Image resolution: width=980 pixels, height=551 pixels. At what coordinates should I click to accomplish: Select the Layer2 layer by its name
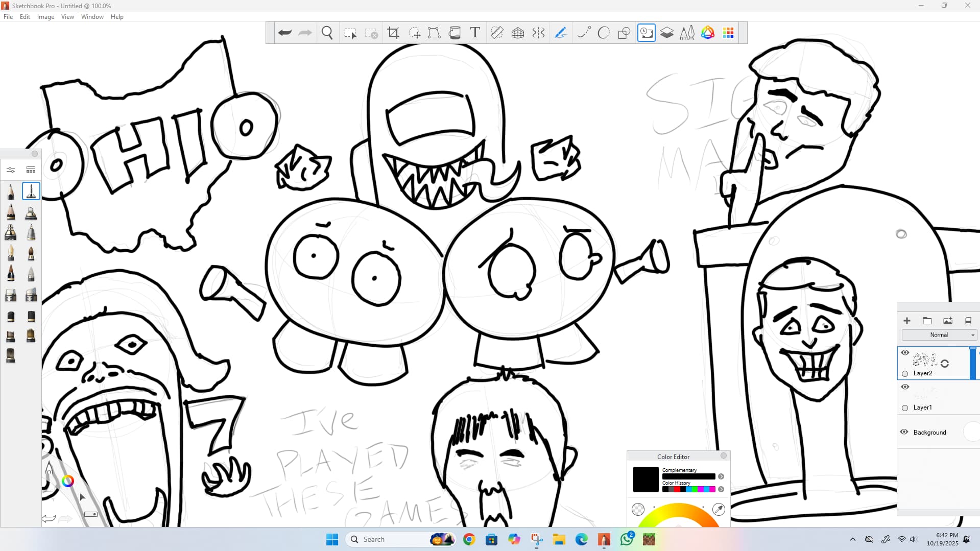923,373
